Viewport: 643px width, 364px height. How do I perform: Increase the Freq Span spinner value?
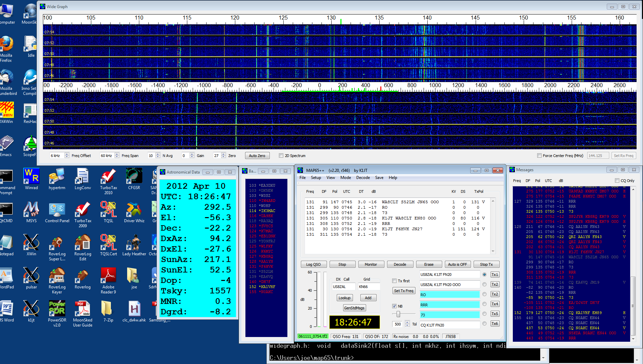pos(117,154)
